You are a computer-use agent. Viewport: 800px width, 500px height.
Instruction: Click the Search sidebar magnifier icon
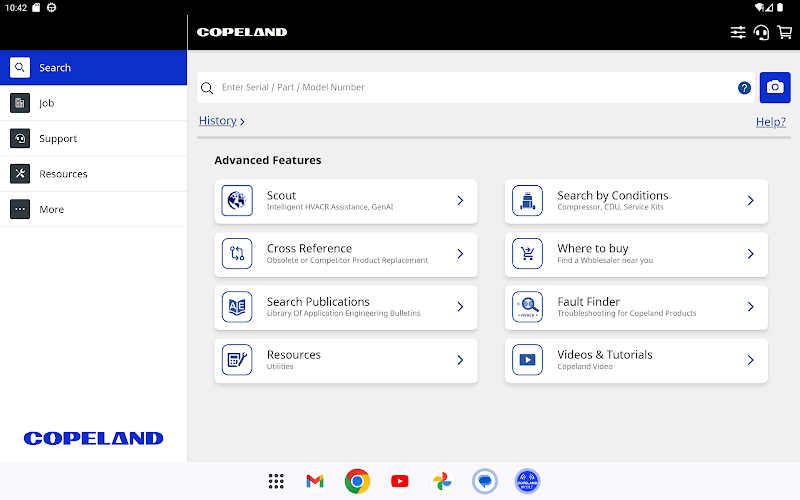(20, 67)
